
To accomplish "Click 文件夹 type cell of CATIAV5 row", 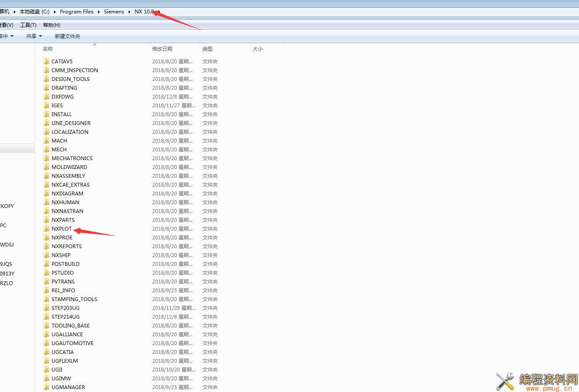I will click(210, 61).
